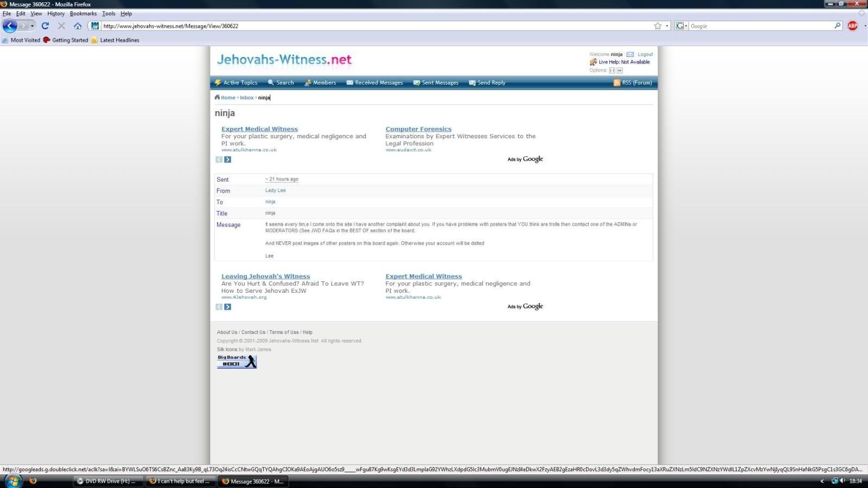Viewport: 868px width, 488px height.
Task: Click inside the URL address field
Action: 376,25
